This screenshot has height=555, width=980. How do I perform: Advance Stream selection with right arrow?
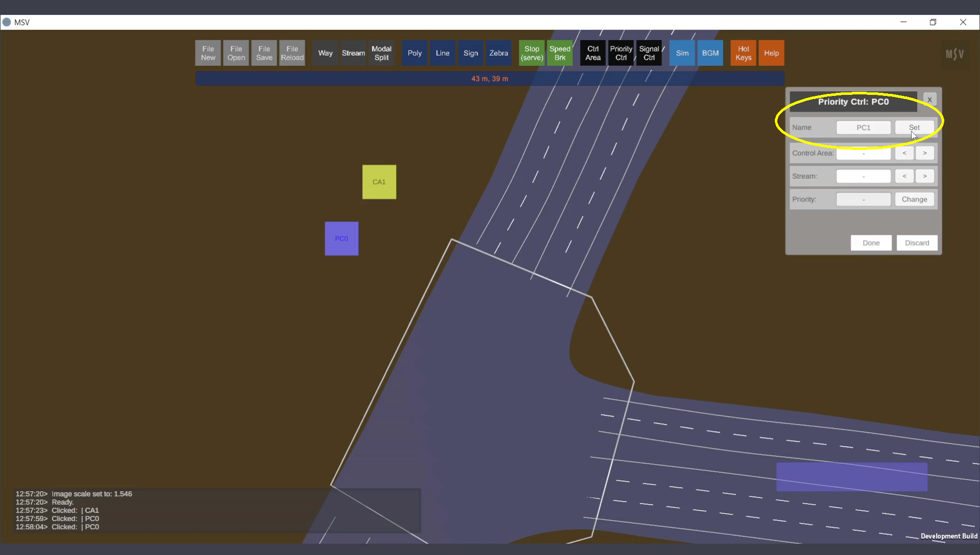coord(924,176)
